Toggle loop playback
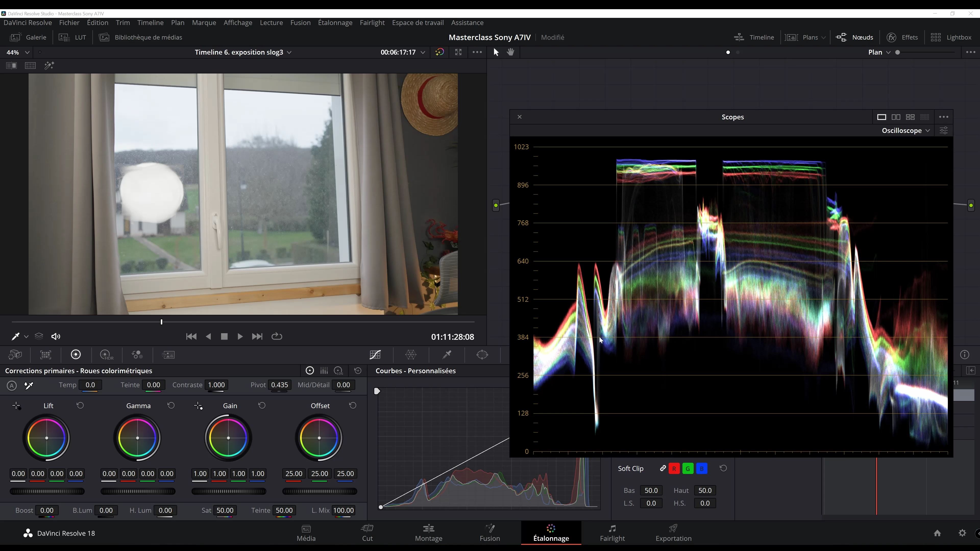This screenshot has width=980, height=551. click(x=277, y=336)
